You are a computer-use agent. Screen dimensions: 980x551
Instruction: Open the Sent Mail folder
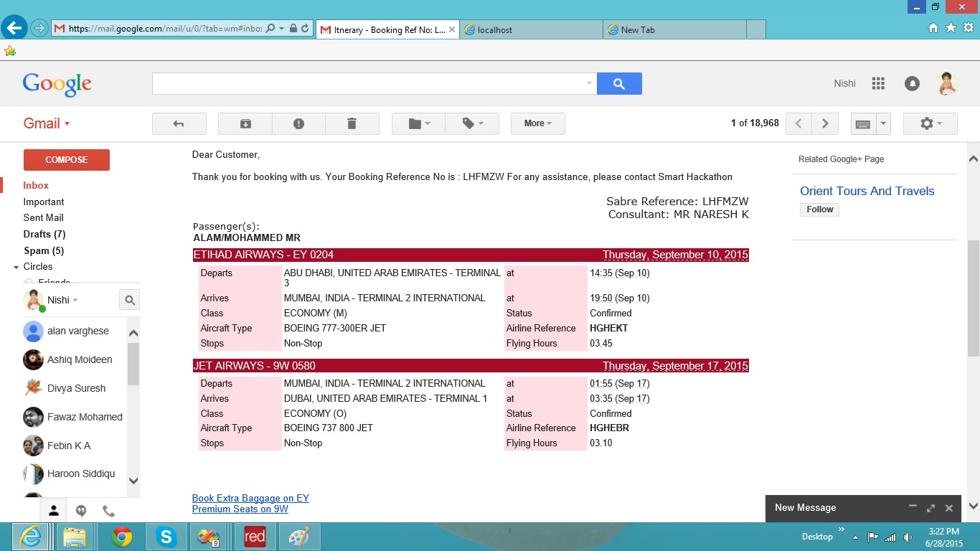43,217
